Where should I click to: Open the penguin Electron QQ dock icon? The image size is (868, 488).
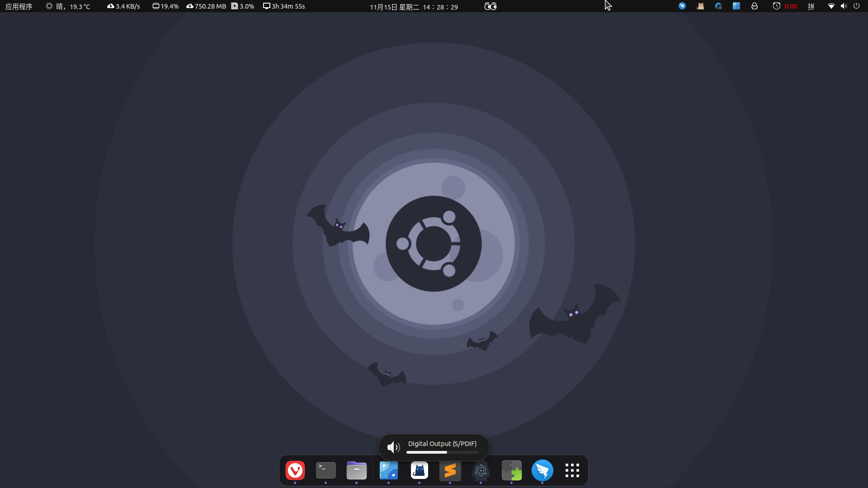[x=481, y=470]
